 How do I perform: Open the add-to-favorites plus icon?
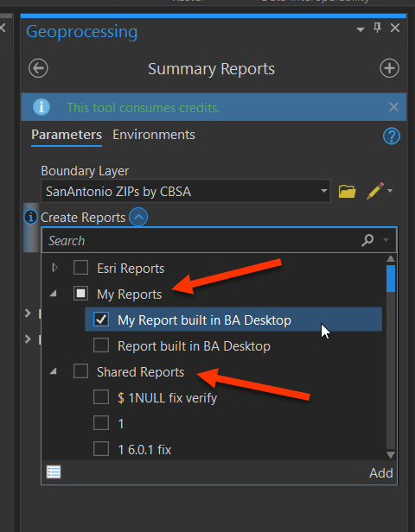click(x=389, y=68)
